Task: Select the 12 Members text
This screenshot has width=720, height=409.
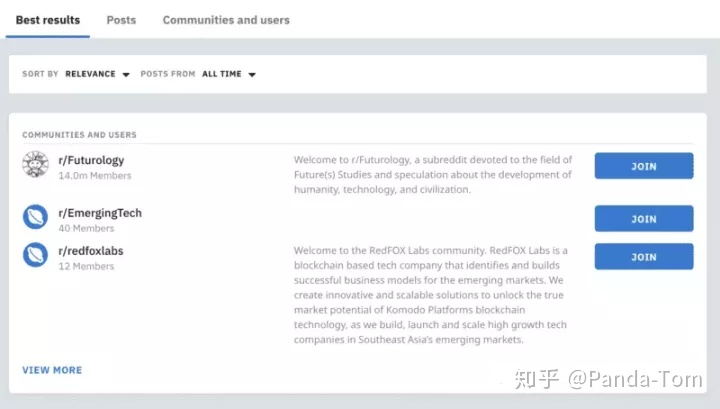Action: [x=86, y=266]
